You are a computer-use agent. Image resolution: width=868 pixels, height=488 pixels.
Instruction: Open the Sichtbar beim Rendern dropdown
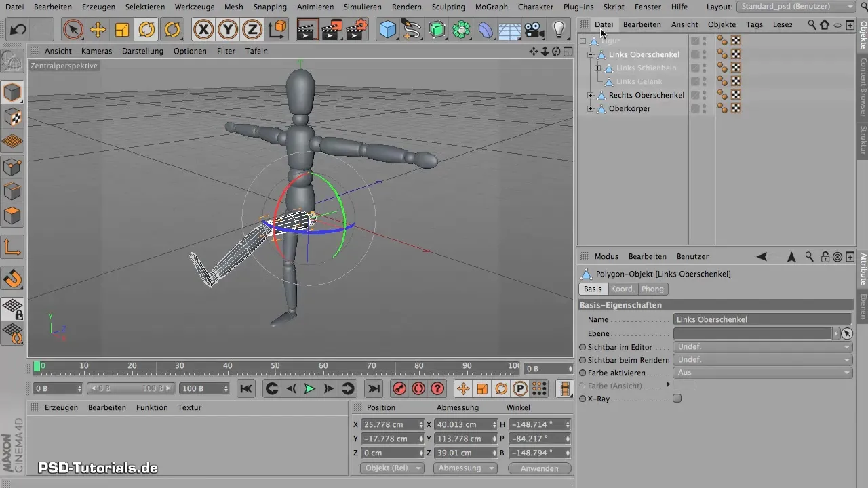pos(763,360)
